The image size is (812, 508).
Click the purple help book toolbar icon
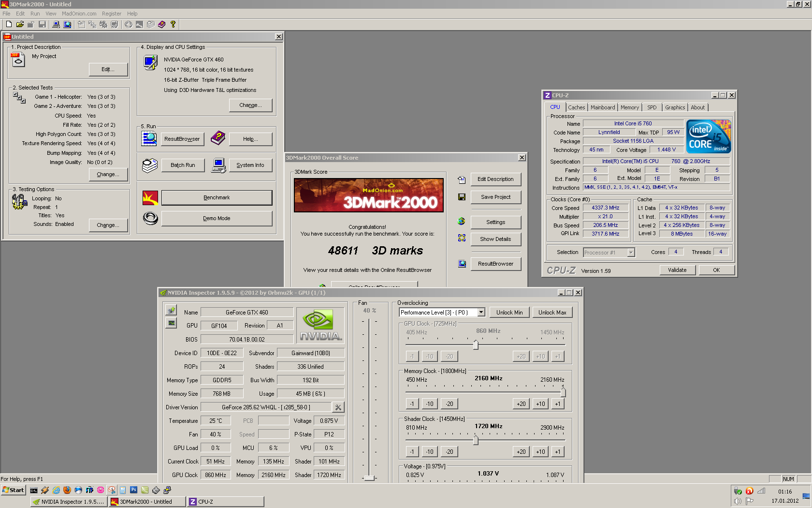coord(162,24)
